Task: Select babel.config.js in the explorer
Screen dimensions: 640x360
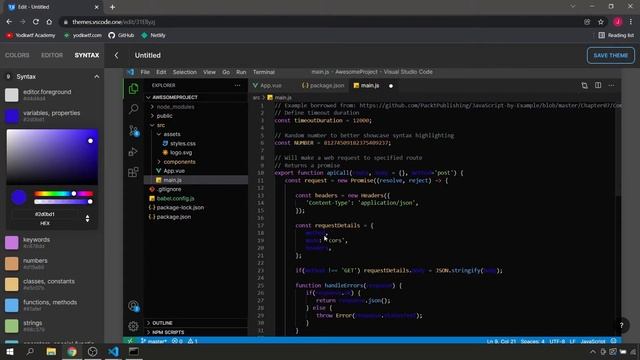Action: point(175,199)
